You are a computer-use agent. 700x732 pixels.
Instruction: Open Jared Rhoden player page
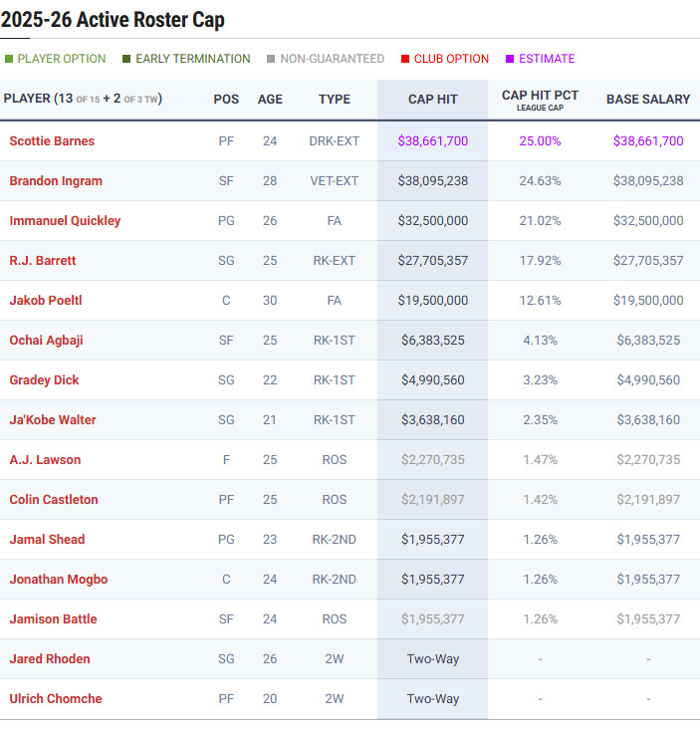(50, 658)
